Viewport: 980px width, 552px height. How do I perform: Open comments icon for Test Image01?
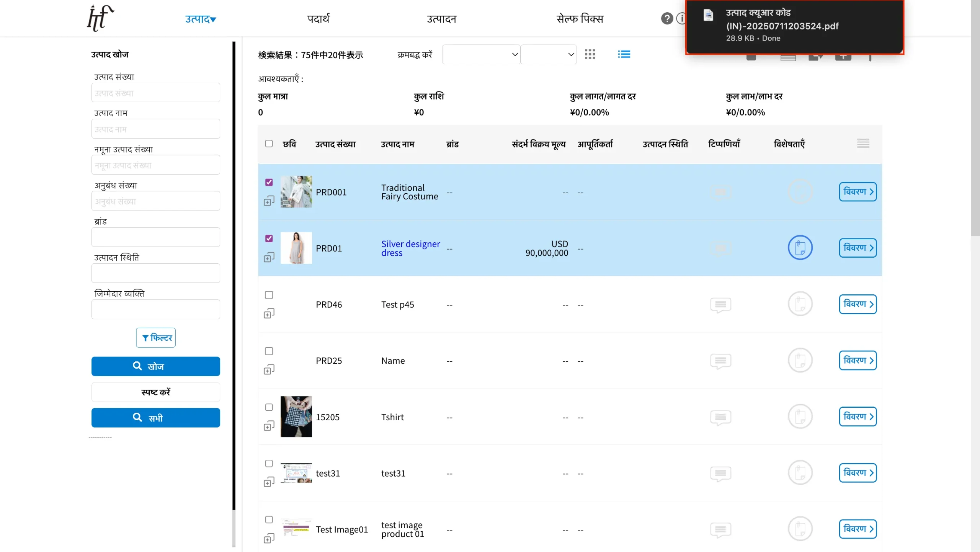tap(720, 530)
